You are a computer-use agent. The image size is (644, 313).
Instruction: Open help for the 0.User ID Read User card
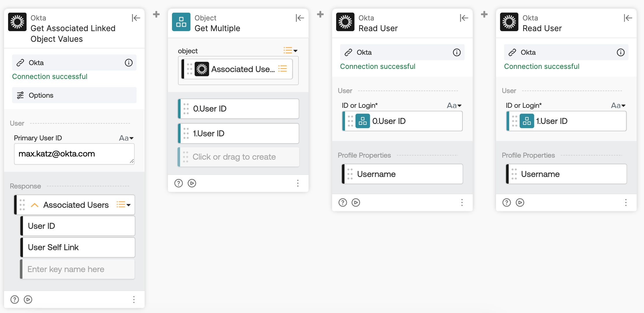click(x=343, y=203)
